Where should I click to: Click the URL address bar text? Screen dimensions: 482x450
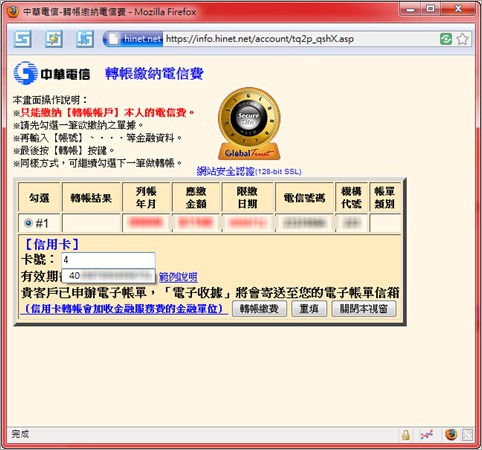(260, 39)
